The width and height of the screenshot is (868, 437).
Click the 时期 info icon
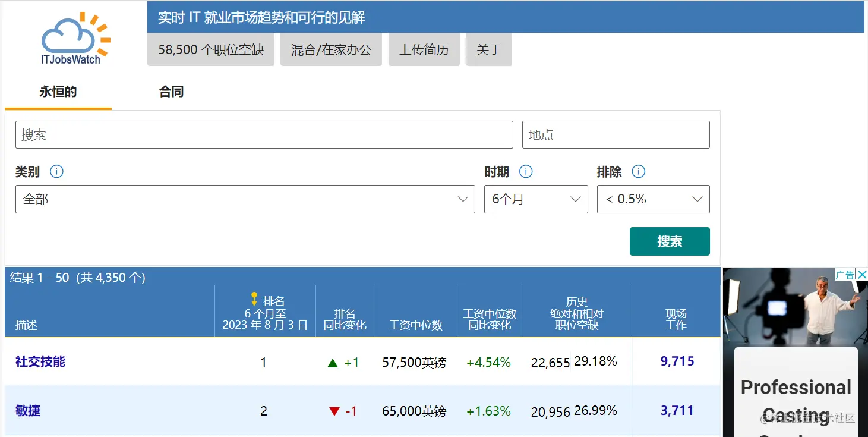(525, 171)
